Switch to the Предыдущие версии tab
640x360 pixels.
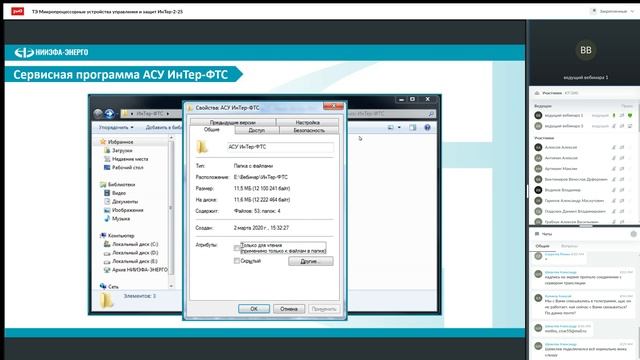pyautogui.click(x=233, y=122)
